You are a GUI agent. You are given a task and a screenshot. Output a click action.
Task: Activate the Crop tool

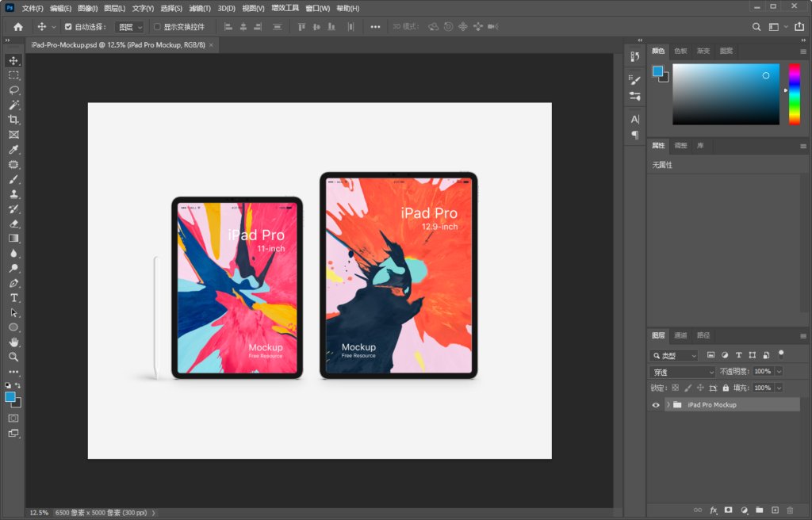(13, 120)
